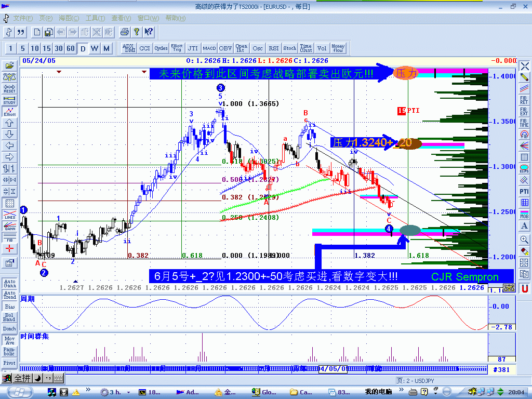This screenshot has width=532, height=399.
Task: Select FIB RET retracement tool
Action: (x=524, y=100)
